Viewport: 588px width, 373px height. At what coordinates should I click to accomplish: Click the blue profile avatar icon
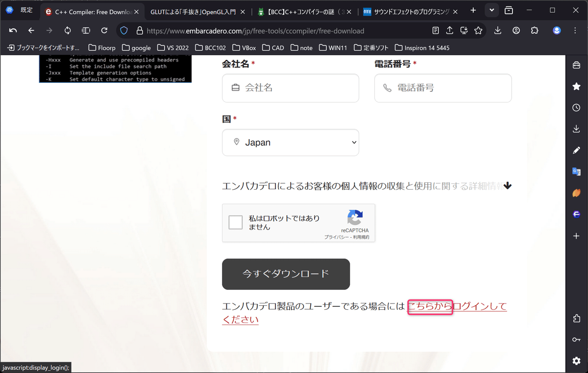click(x=557, y=30)
